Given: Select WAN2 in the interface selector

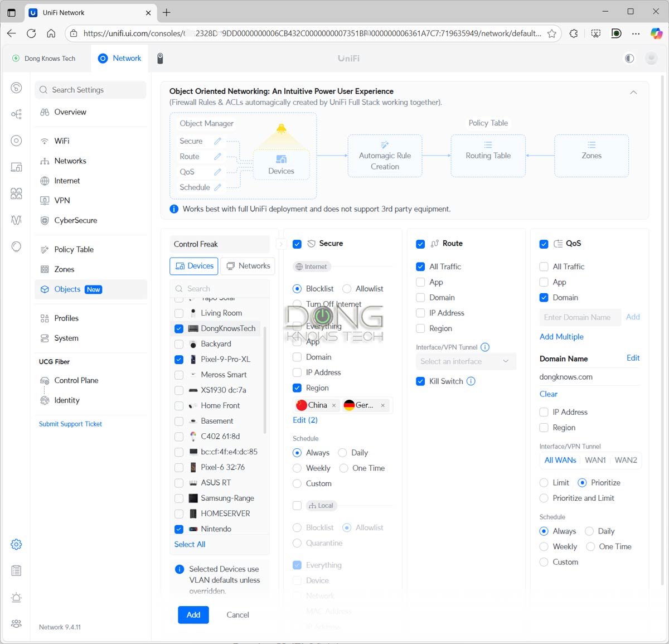Looking at the screenshot, I should tap(626, 460).
